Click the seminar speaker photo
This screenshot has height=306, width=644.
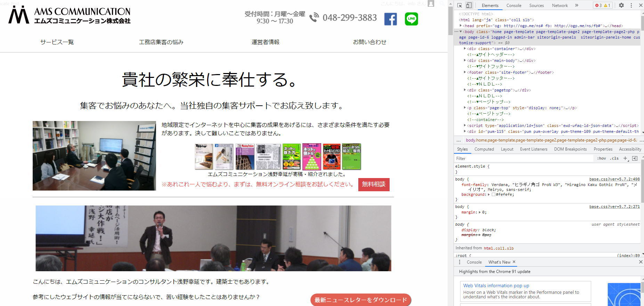[213, 238]
